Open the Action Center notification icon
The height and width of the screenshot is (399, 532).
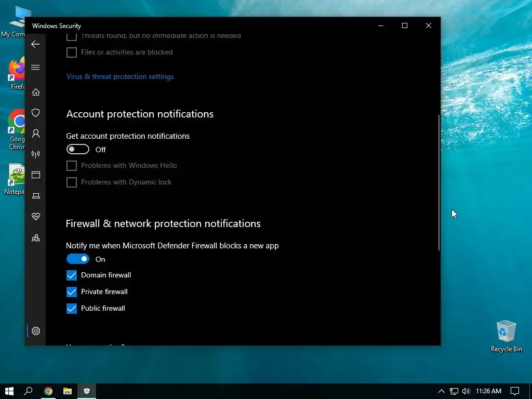click(x=515, y=391)
